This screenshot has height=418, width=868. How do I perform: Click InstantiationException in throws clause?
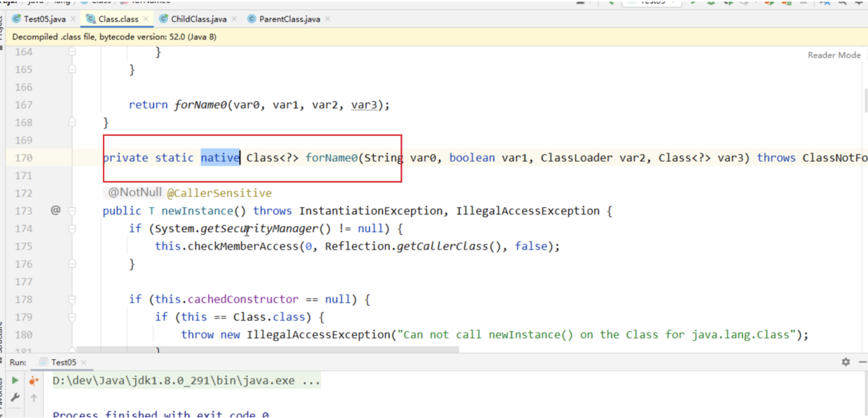(x=371, y=211)
